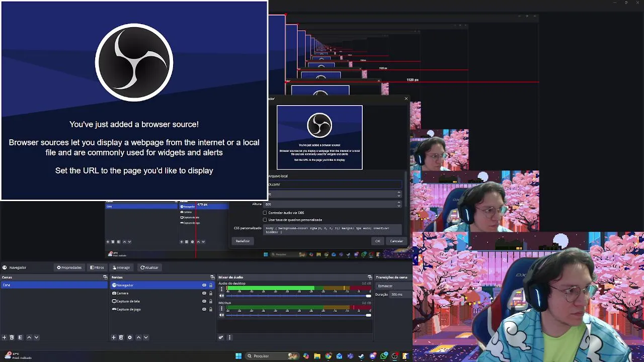Click Interagir button
Screen dimensions: 644x362
[x=121, y=267]
